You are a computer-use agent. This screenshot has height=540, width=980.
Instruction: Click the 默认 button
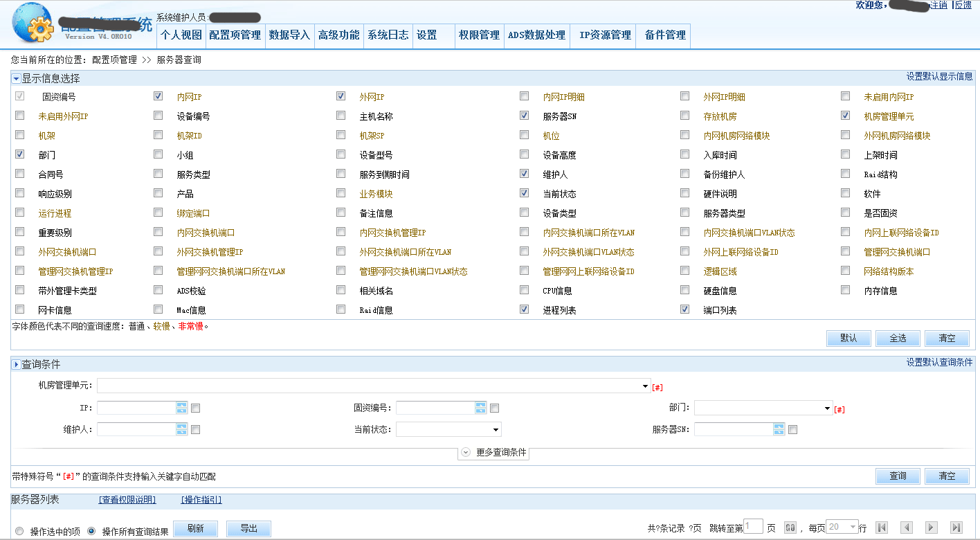[x=849, y=338]
